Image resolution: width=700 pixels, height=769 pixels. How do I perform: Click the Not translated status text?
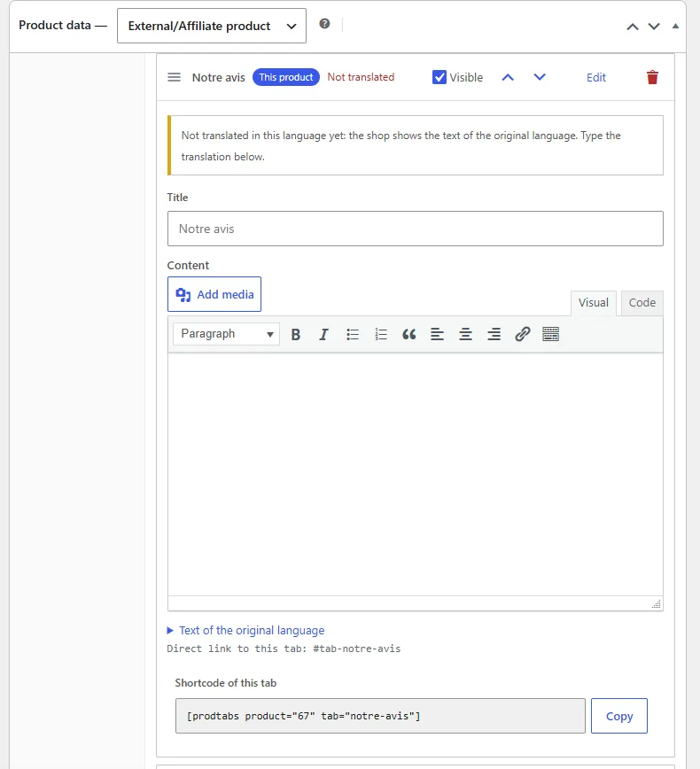[361, 77]
